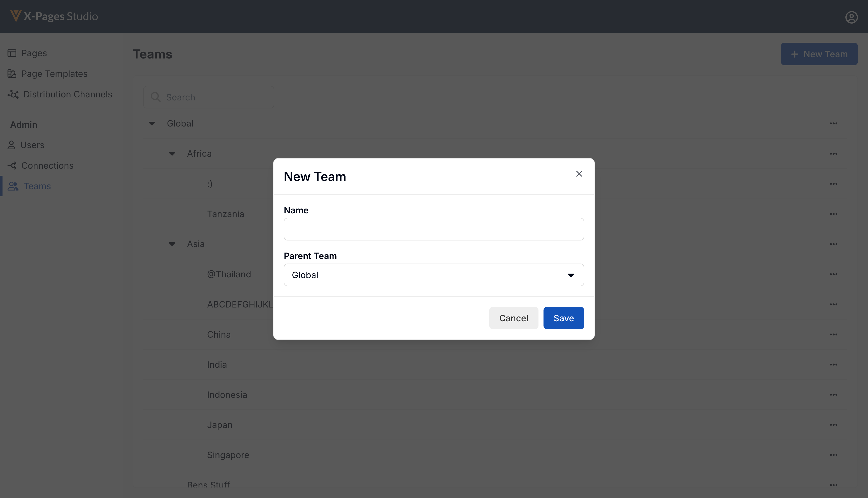Cancel the New Team dialog

pyautogui.click(x=513, y=318)
